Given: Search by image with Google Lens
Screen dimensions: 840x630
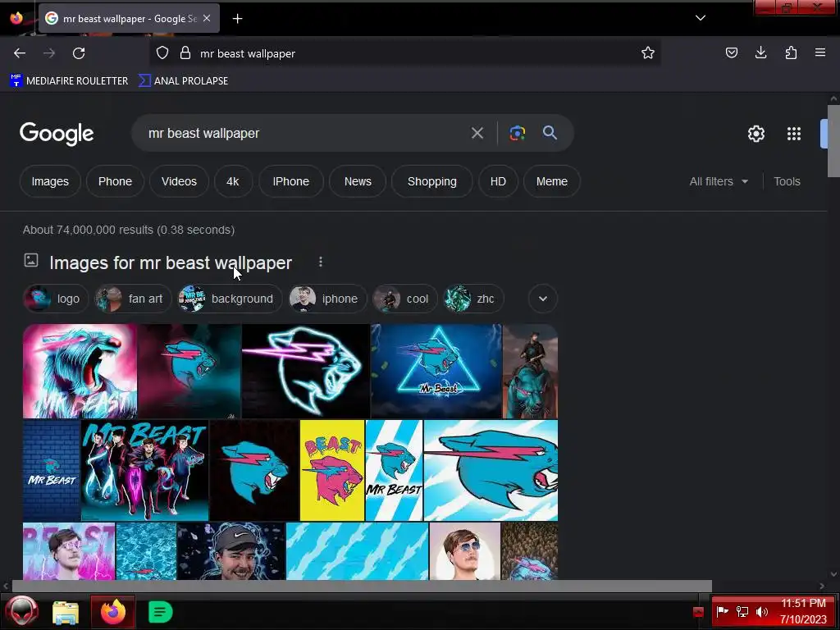Looking at the screenshot, I should tap(517, 133).
